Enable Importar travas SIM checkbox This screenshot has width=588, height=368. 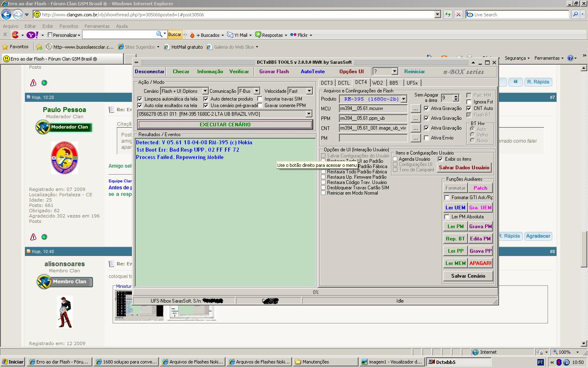point(260,99)
